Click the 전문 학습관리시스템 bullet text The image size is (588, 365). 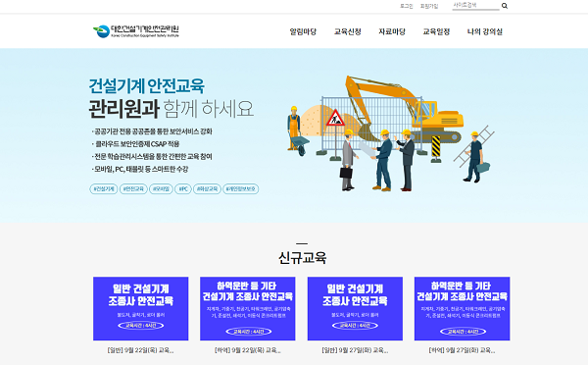(152, 157)
